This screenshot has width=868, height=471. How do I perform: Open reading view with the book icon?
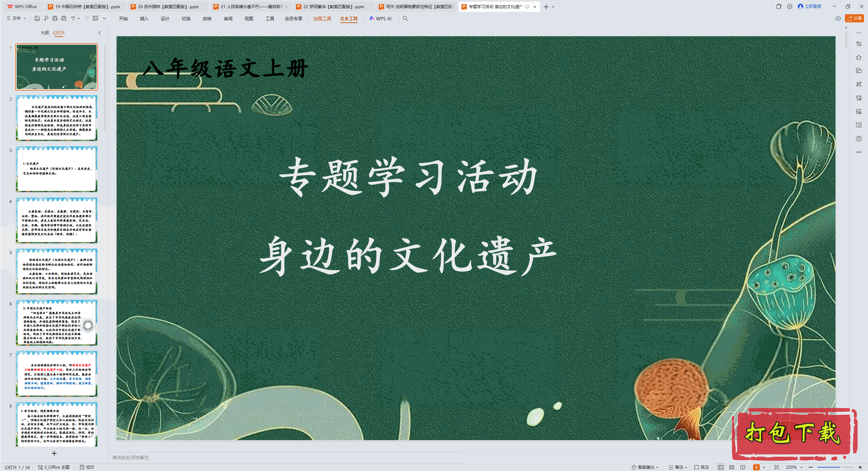pos(743,467)
